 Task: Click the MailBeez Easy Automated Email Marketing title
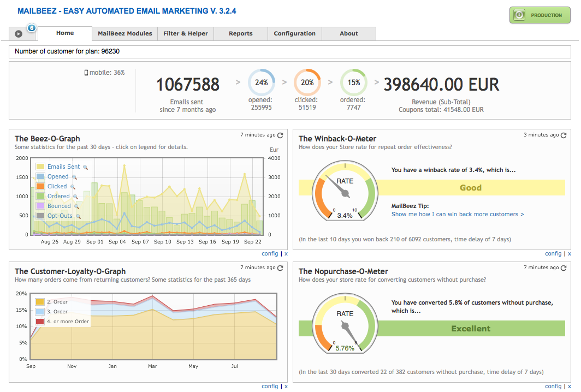[127, 11]
